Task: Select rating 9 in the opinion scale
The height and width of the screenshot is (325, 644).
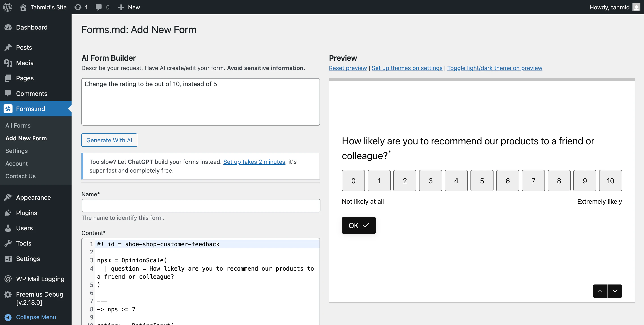Action: point(585,181)
